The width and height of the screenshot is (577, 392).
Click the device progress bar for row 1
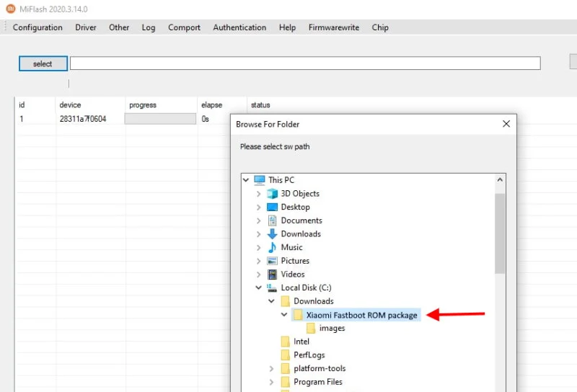point(160,119)
